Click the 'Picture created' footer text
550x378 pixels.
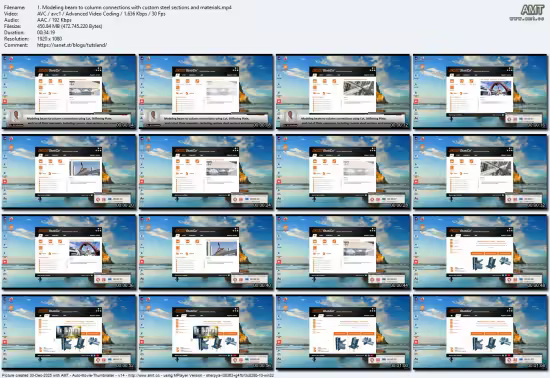[x=138, y=375]
